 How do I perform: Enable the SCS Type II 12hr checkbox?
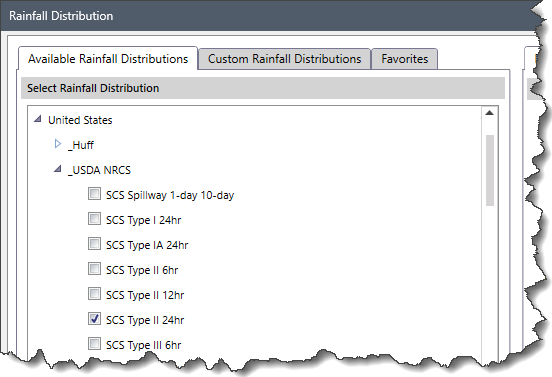tap(94, 294)
